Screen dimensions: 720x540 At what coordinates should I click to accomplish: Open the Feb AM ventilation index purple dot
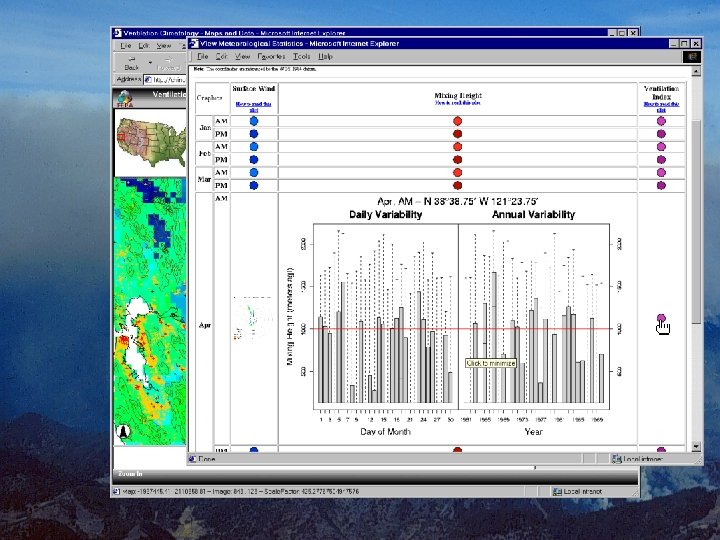[661, 146]
